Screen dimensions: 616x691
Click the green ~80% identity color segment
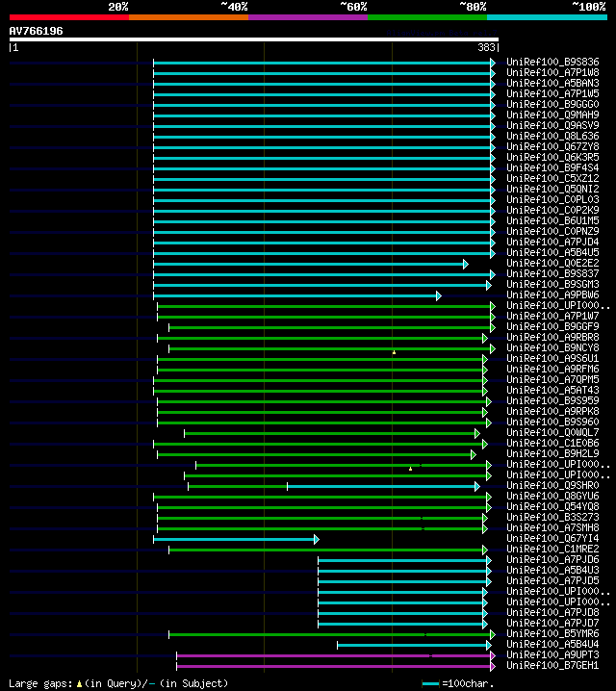tap(427, 17)
